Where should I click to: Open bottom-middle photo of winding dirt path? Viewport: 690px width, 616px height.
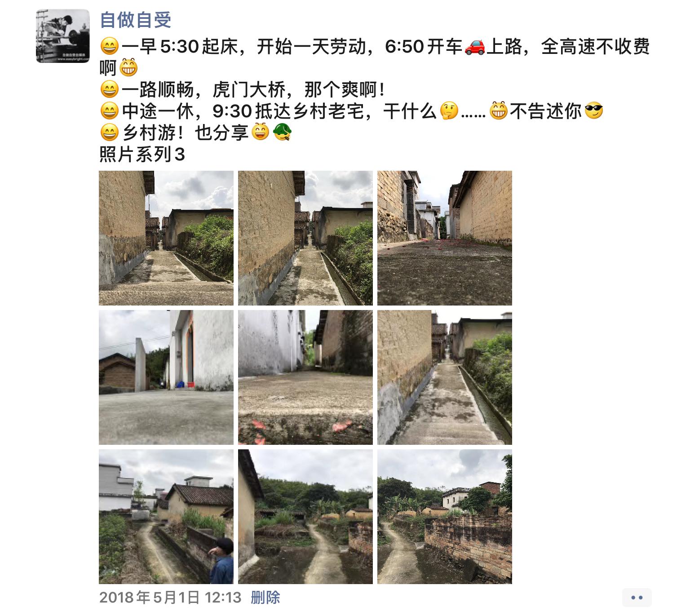click(305, 517)
